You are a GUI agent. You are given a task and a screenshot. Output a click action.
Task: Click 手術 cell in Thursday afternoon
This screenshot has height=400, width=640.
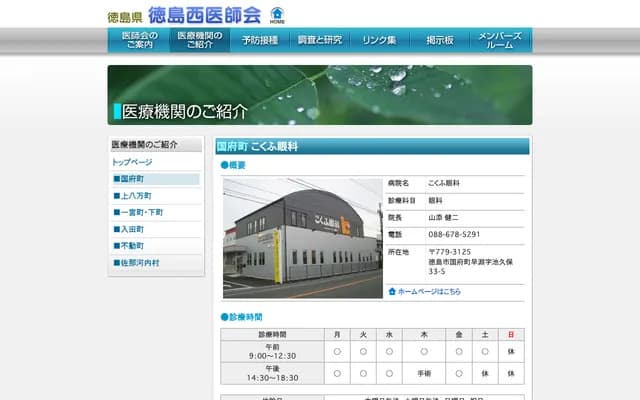point(424,373)
